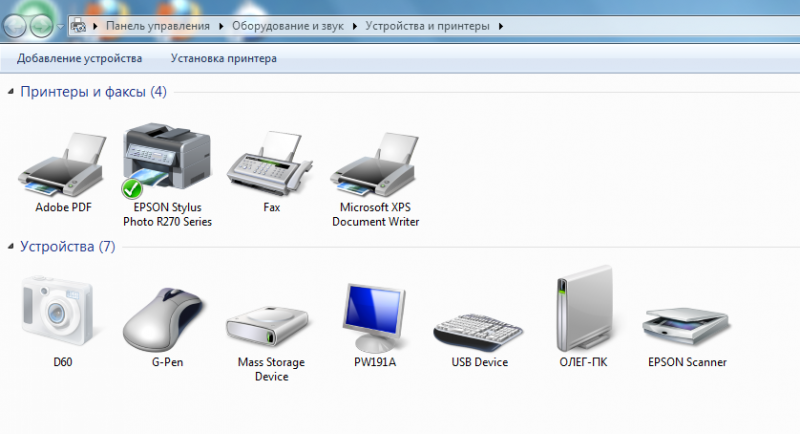Click the Adobe PDF label
Image resolution: width=800 pixels, height=434 pixels.
pos(63,208)
